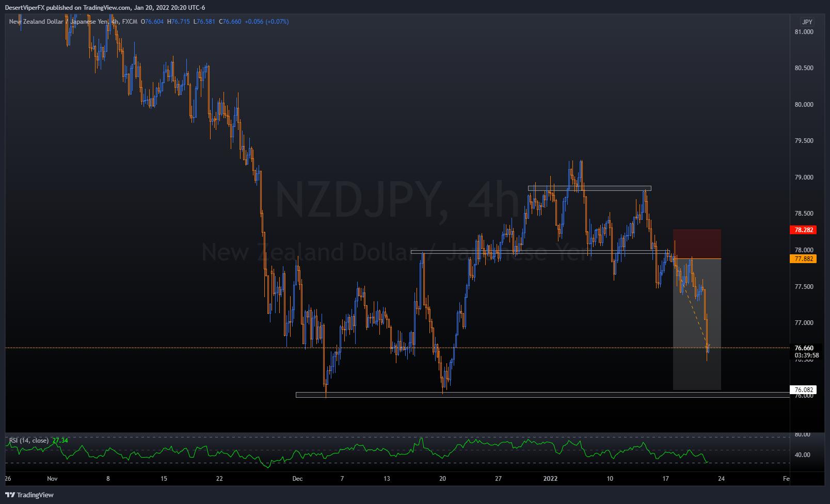Click the low value L76.581
Image resolution: width=830 pixels, height=504 pixels.
[x=204, y=22]
